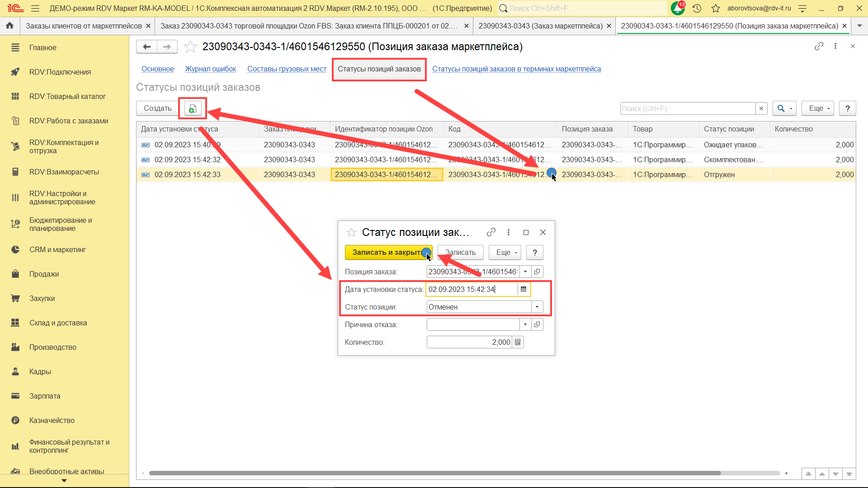This screenshot has width=868, height=488.
Task: Open the main hamburger menu icon
Action: click(x=35, y=8)
